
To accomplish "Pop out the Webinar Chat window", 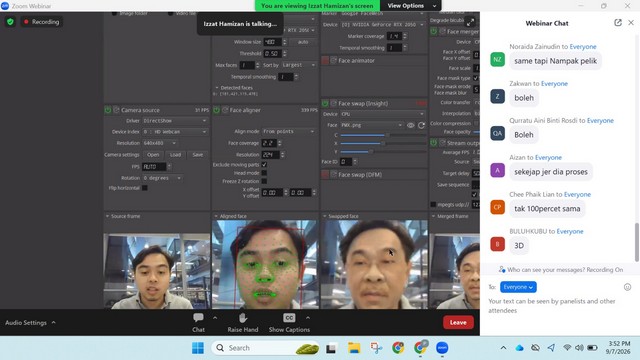I will pos(618,23).
